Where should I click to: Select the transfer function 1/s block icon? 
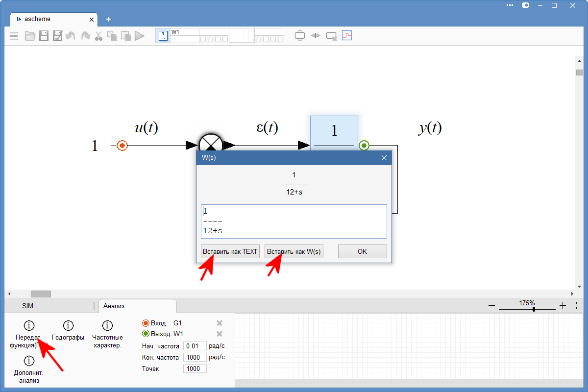pyautogui.click(x=163, y=36)
